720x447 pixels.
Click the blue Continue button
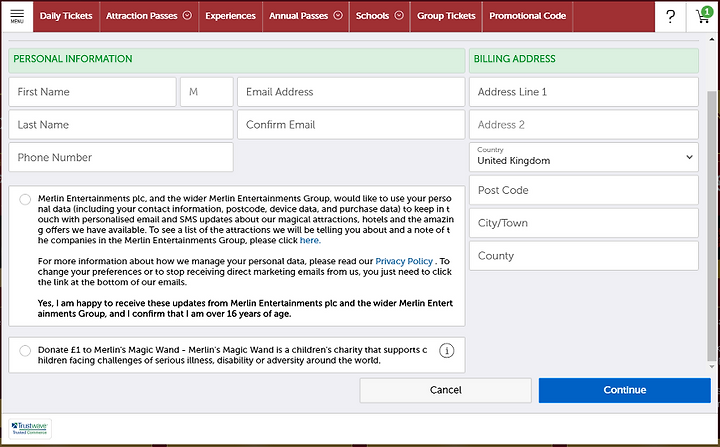pyautogui.click(x=624, y=390)
